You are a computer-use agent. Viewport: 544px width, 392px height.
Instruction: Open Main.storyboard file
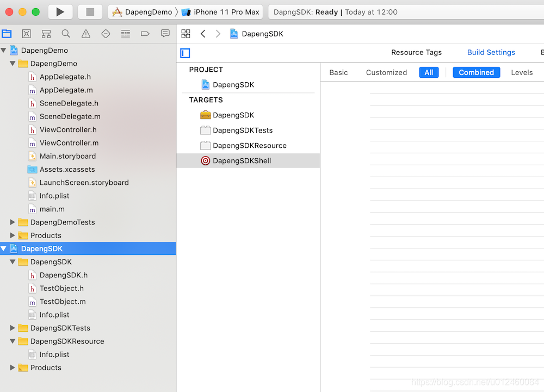click(x=67, y=156)
